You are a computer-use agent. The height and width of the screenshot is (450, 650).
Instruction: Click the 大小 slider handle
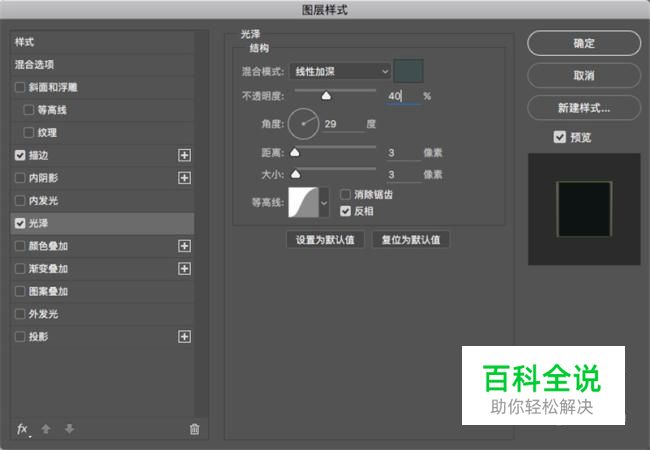coord(296,174)
